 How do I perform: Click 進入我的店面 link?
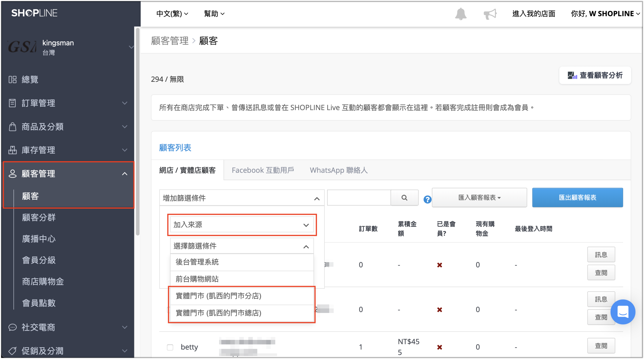(x=534, y=13)
